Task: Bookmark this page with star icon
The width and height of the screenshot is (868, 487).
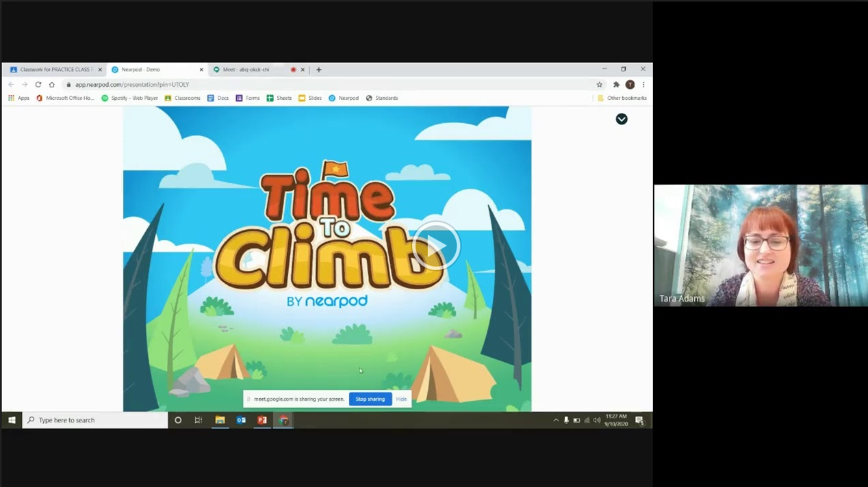Action: pos(600,85)
